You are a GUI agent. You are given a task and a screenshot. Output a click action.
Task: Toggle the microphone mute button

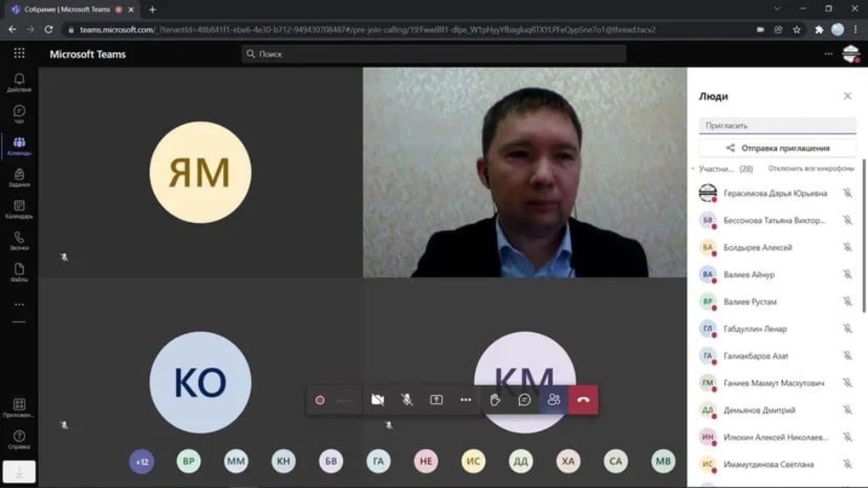(x=407, y=399)
